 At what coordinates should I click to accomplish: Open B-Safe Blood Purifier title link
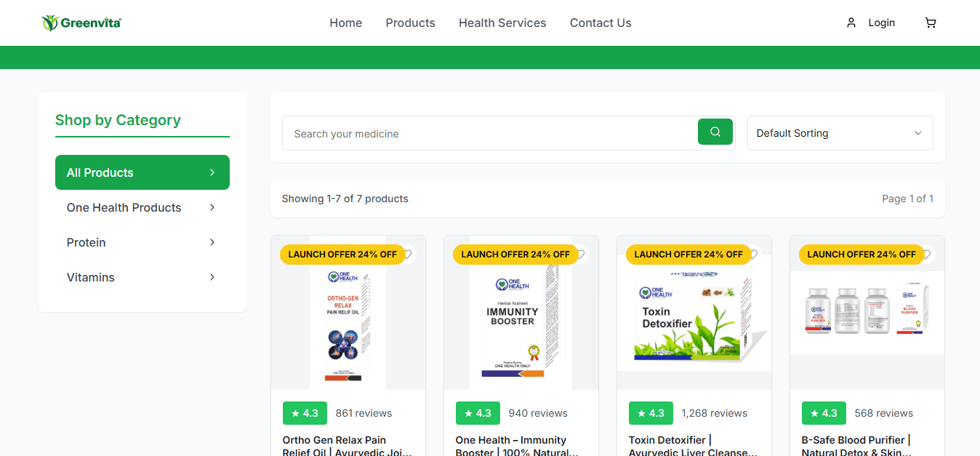coord(856,447)
